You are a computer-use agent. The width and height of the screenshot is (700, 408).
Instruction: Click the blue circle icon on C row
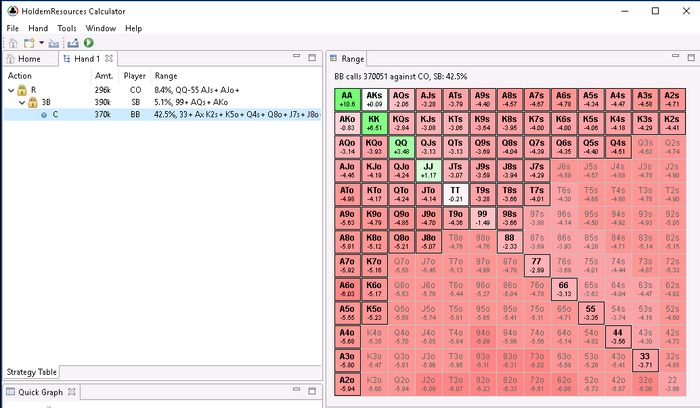44,115
